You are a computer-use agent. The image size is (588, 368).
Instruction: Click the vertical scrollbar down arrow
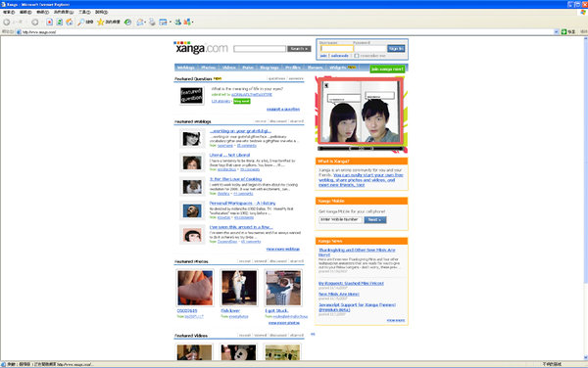click(585, 358)
